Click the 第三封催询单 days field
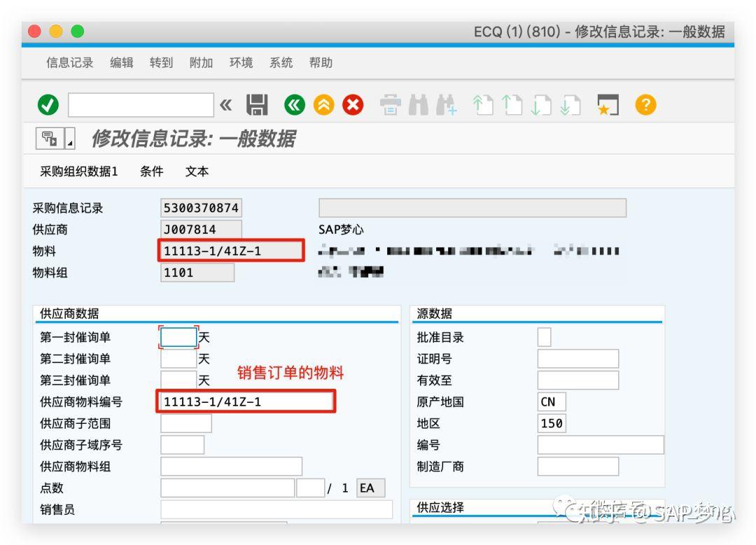The width and height of the screenshot is (756, 545). point(178,380)
